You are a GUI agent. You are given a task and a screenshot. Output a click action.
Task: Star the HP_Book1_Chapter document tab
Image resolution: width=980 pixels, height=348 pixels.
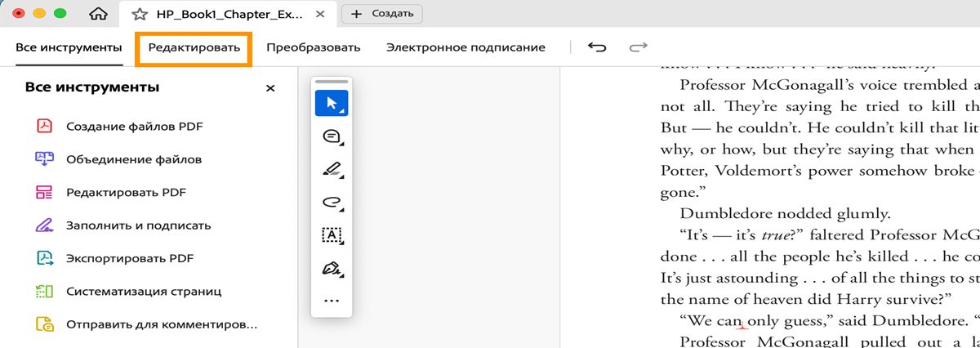click(140, 14)
